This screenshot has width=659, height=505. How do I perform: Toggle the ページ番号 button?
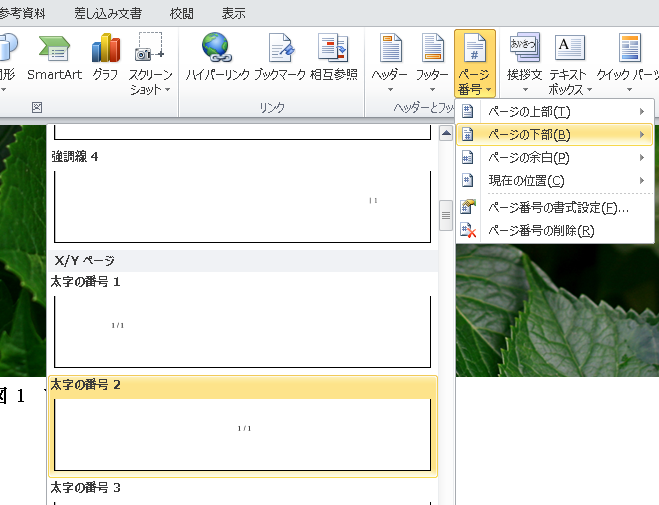tap(475, 64)
